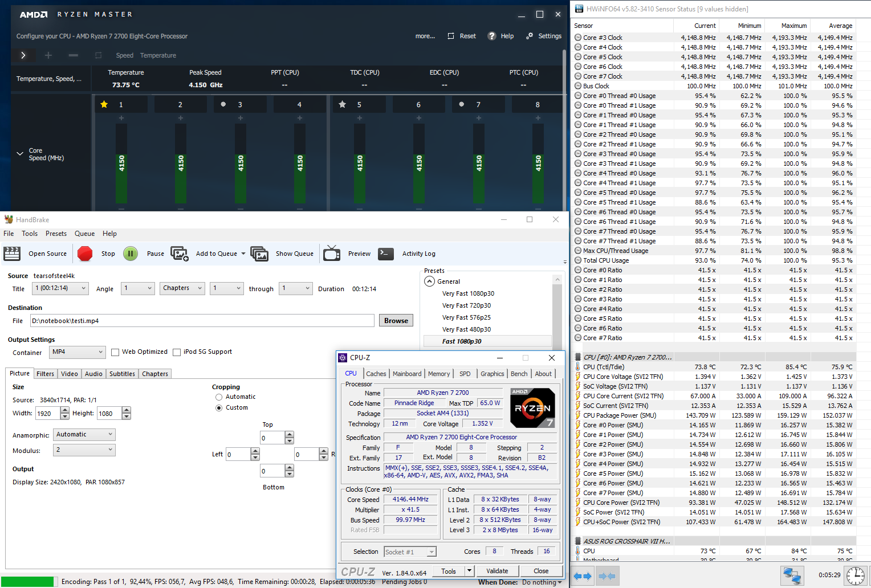Click the HandBrake title bar pineapple icon
This screenshot has height=588, width=871.
tap(9, 219)
